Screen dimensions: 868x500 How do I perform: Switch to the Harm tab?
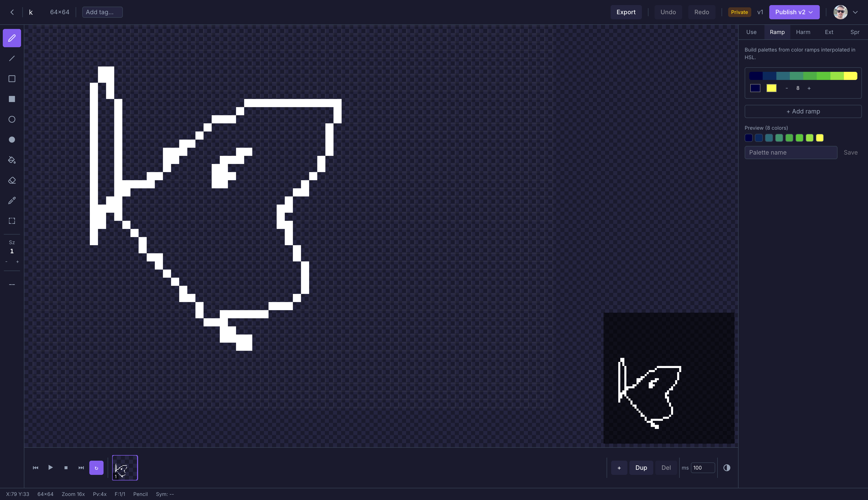(x=803, y=32)
